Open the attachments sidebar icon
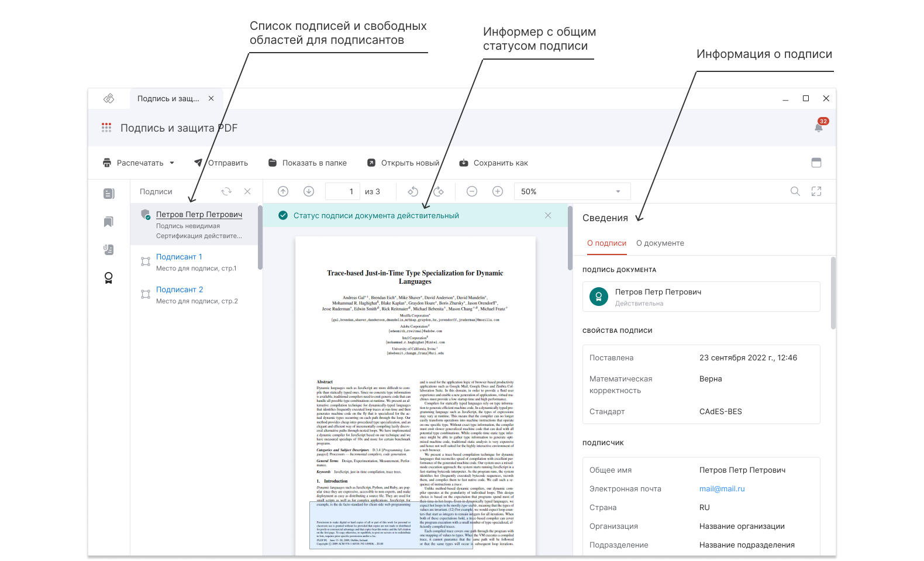This screenshot has height=561, width=924. click(x=109, y=250)
